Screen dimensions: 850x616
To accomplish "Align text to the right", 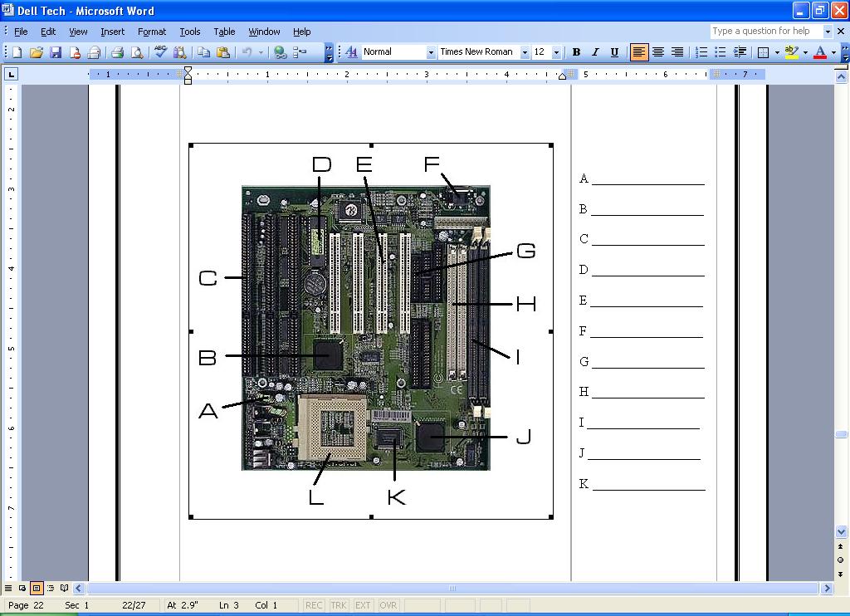I will click(677, 52).
